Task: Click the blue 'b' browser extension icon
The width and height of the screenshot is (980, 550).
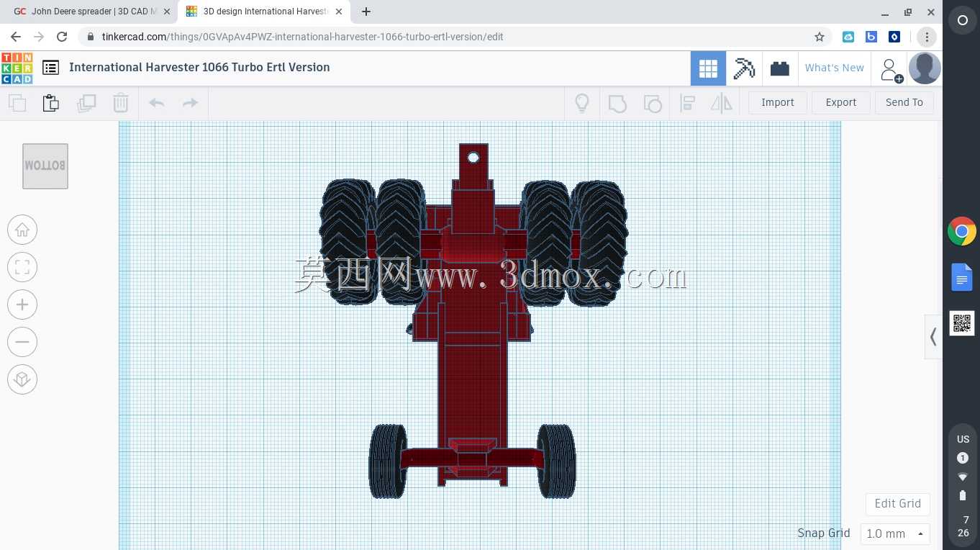Action: tap(871, 37)
